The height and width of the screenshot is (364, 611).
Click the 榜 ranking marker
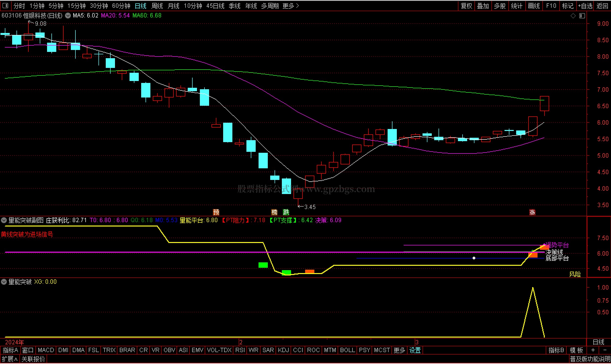click(274, 212)
